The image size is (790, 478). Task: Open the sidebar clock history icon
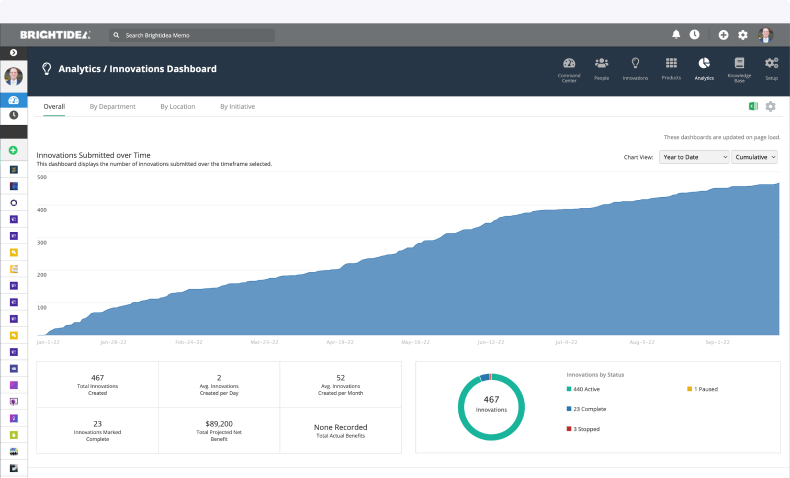14,115
